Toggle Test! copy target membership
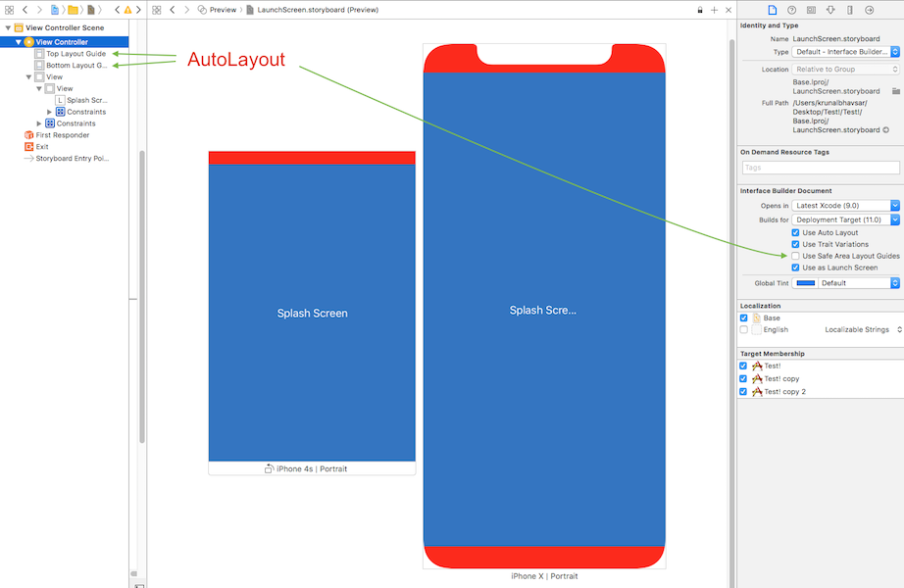Screen dimensions: 904x588 click(743, 378)
